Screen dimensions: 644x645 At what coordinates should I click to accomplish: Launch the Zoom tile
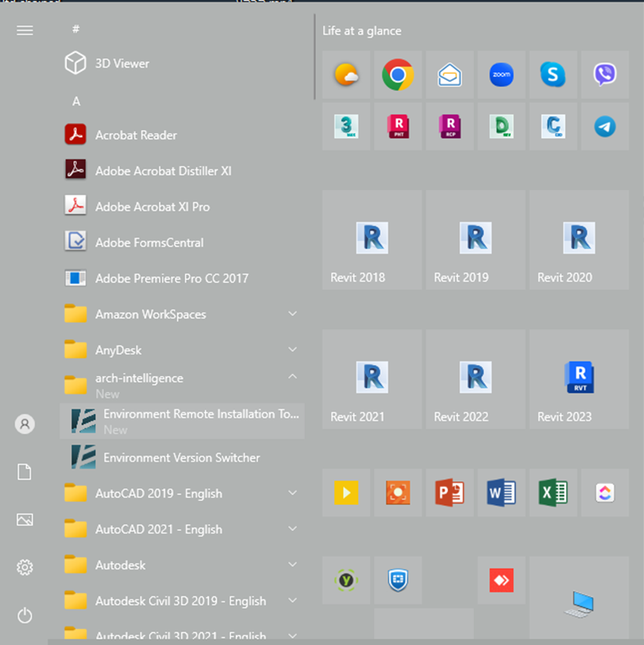[502, 75]
